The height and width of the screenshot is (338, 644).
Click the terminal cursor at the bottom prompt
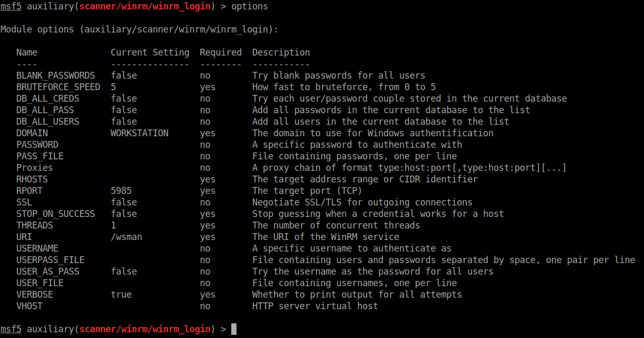[234, 329]
